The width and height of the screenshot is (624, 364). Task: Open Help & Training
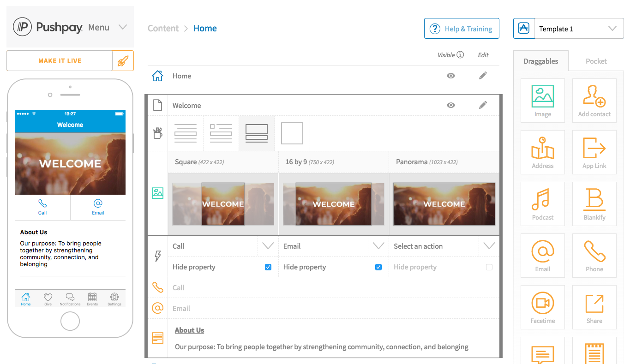coord(462,29)
